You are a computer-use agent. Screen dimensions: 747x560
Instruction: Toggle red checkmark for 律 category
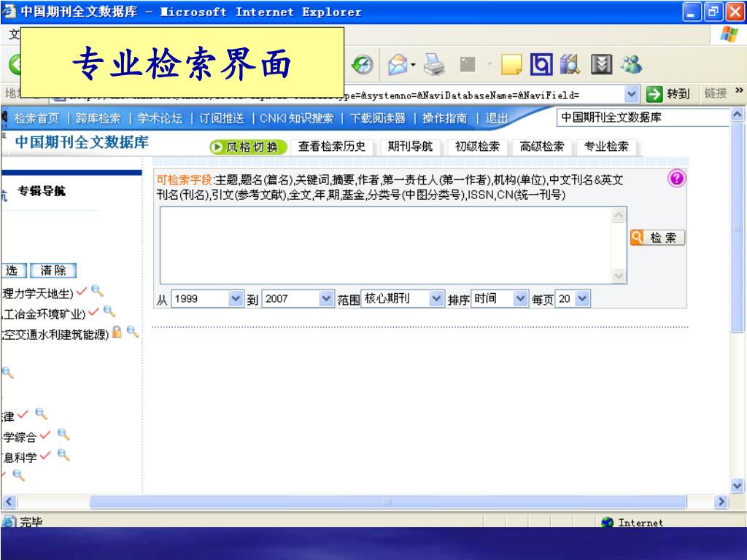pos(23,414)
